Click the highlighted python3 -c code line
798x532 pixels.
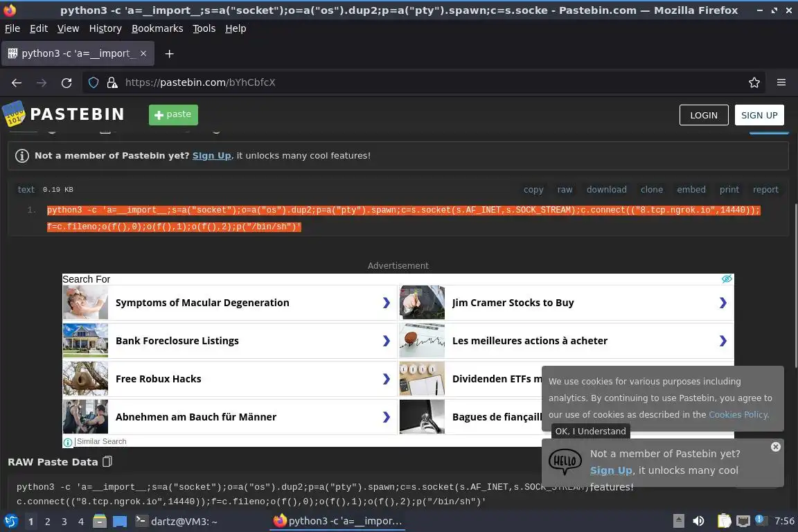[404, 218]
